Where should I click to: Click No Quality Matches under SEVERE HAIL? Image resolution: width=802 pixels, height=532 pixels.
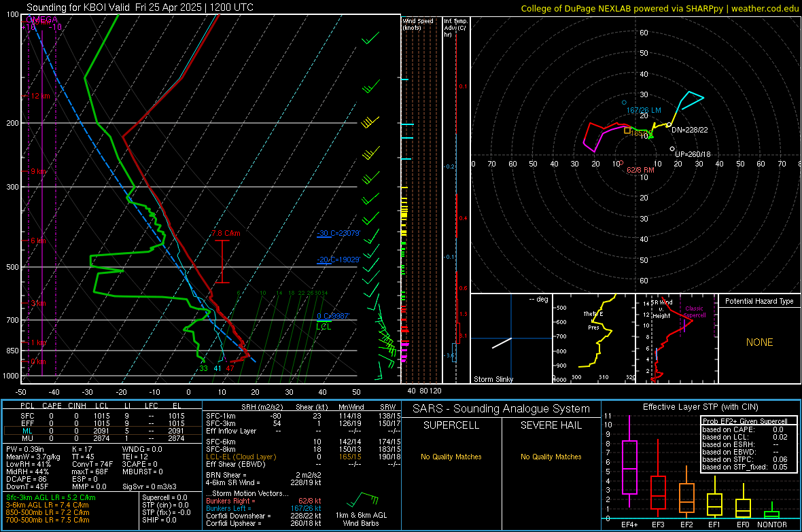(x=551, y=457)
